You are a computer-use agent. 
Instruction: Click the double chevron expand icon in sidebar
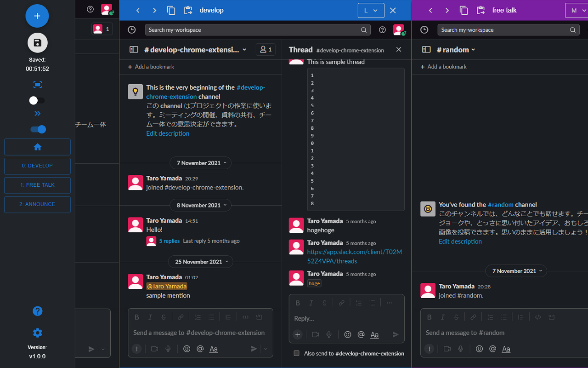point(38,114)
